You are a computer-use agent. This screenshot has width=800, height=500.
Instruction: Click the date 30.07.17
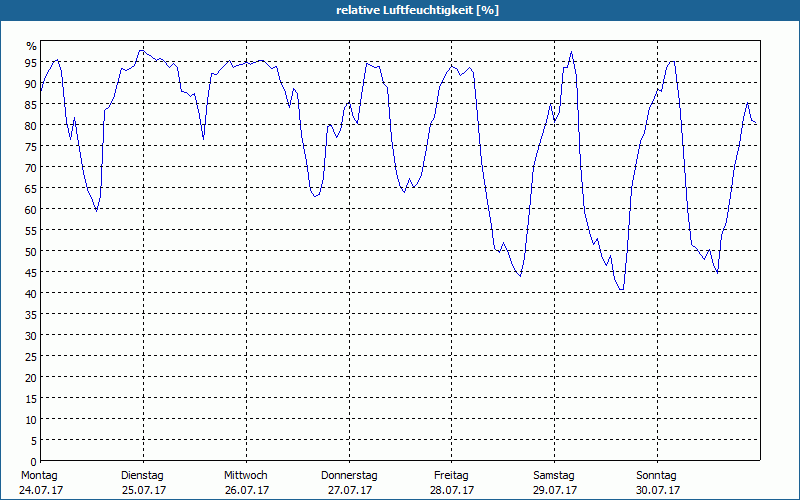658,490
